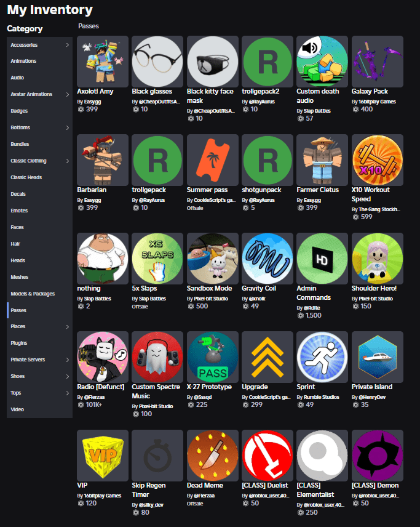Switch to the Badges category
The image size is (420, 527).
[x=19, y=111]
